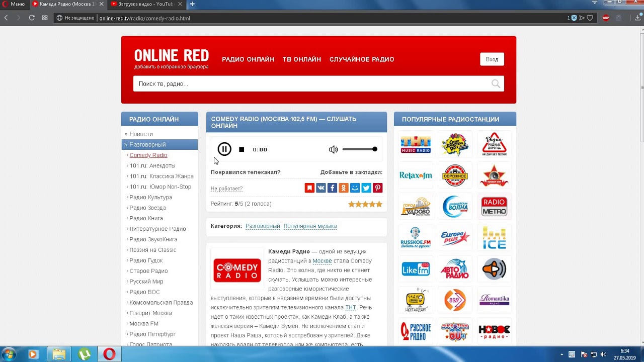Open Говорит Москва in the sidebar

[151, 313]
